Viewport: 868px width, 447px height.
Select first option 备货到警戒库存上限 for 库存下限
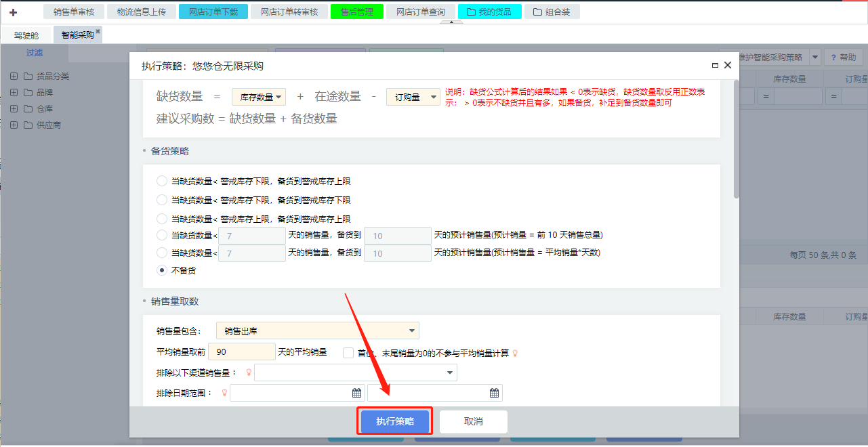click(x=161, y=181)
